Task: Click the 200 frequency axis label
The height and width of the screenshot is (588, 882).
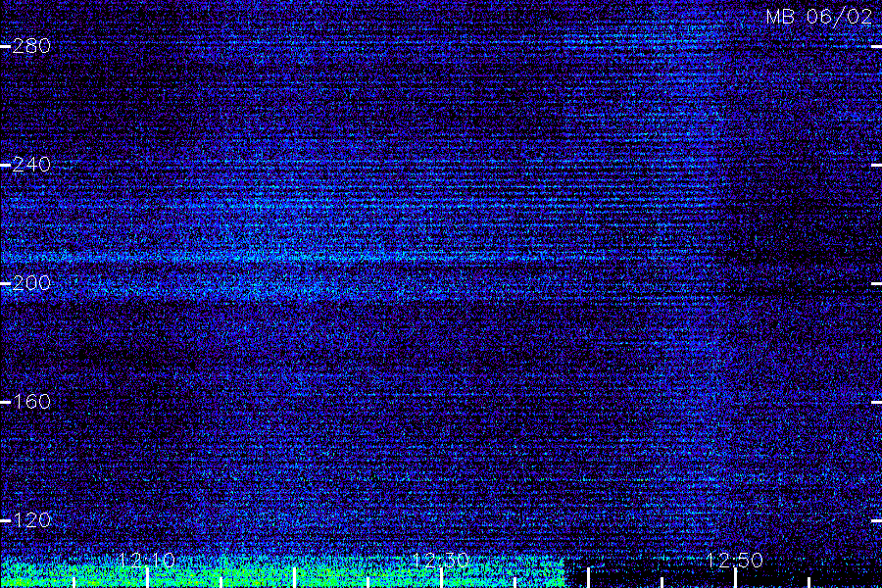Action: [x=31, y=282]
